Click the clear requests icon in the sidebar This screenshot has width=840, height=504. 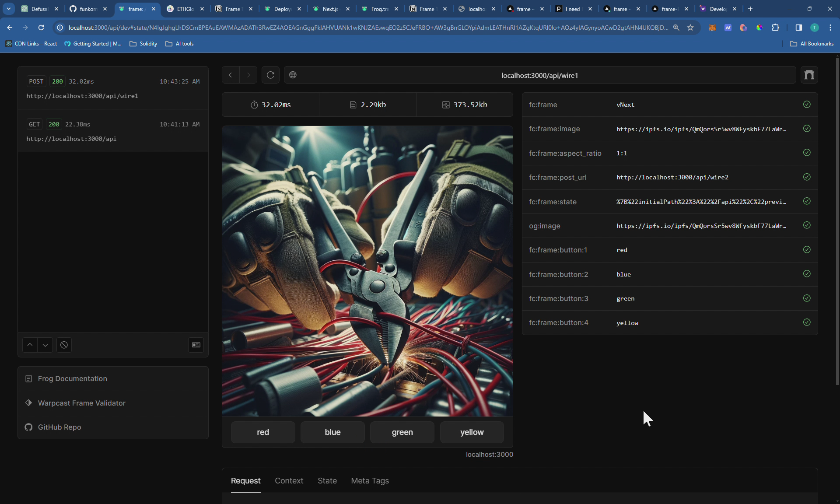pos(64,345)
